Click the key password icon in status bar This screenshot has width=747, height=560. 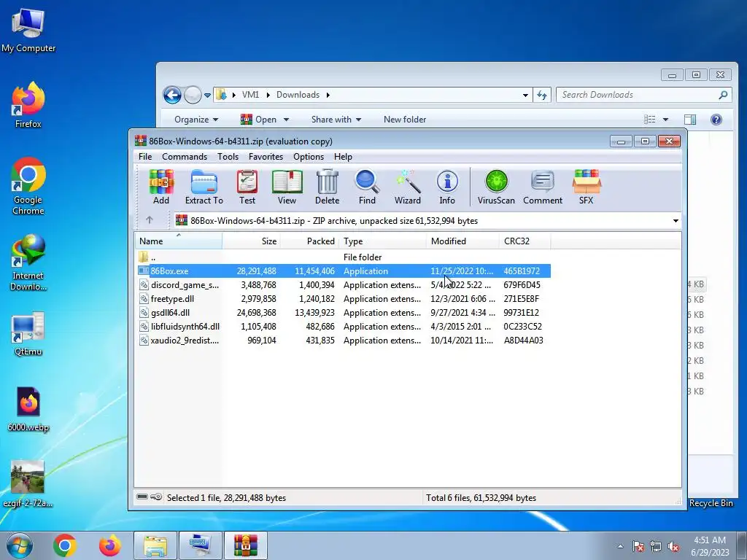pos(156,497)
